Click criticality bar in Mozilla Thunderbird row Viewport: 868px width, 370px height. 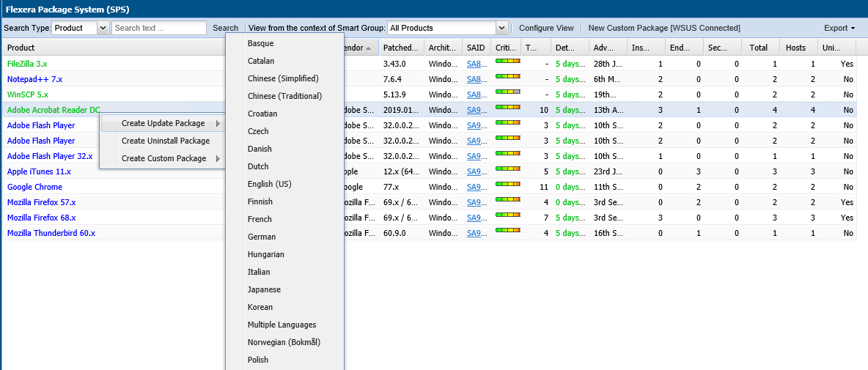tap(508, 229)
